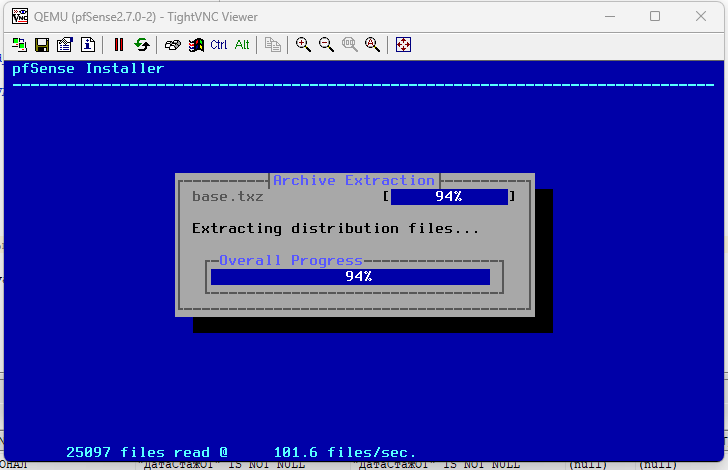Minimize the TightVNC Viewer window
Screen dimensions: 728x470
[610, 16]
